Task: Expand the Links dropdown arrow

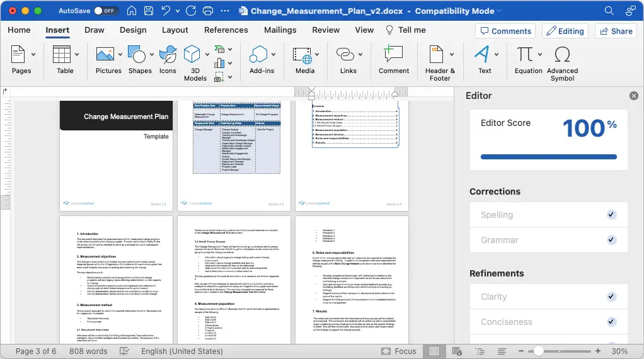Action: (x=360, y=54)
